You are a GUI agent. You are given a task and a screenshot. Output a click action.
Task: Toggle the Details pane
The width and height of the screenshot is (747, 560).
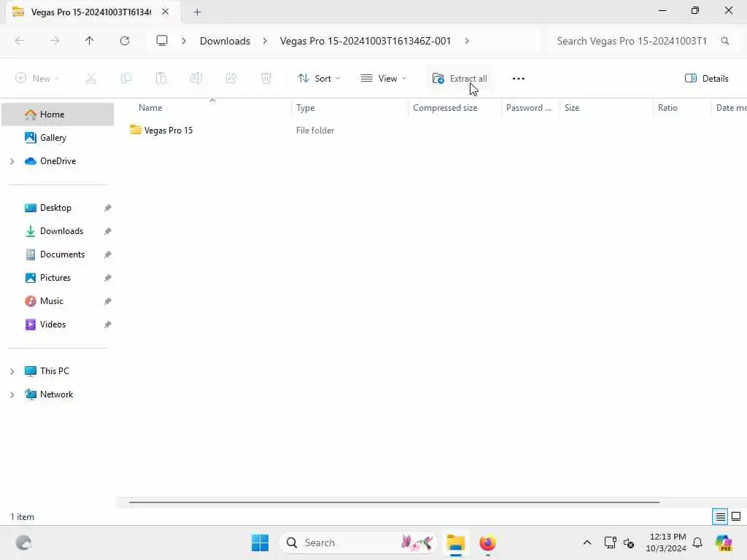tap(706, 79)
